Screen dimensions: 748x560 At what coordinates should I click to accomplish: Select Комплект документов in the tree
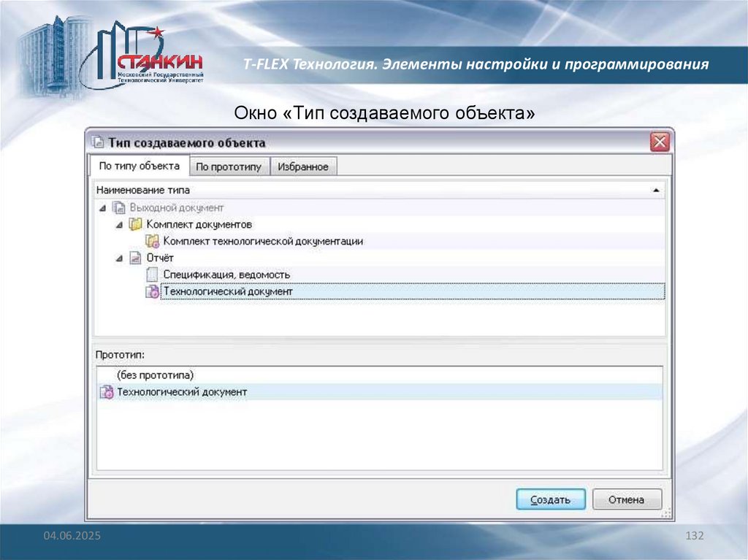(x=199, y=224)
